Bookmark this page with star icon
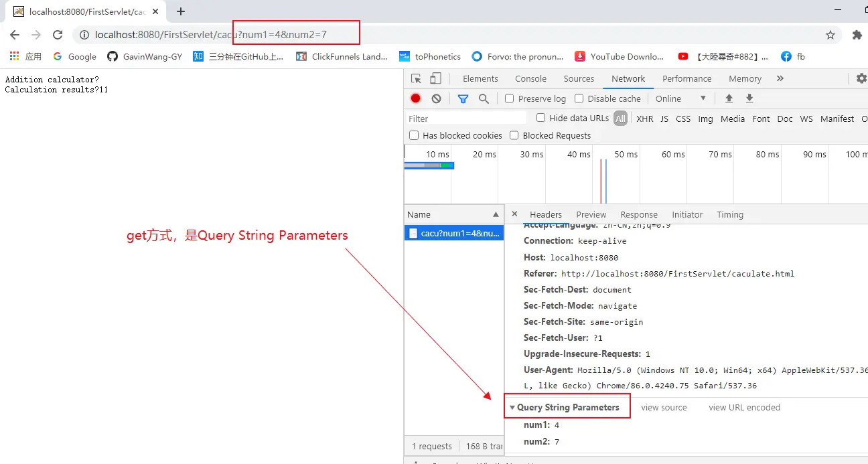 tap(830, 35)
